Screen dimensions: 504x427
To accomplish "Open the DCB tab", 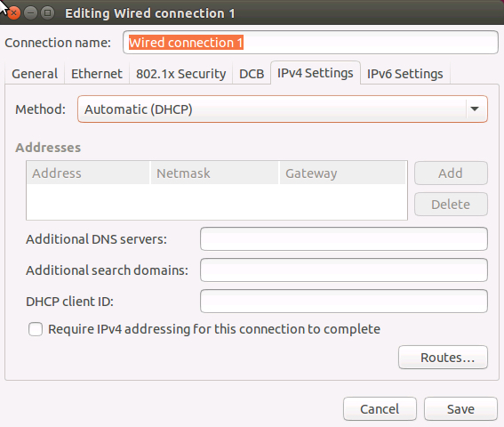I will click(252, 74).
